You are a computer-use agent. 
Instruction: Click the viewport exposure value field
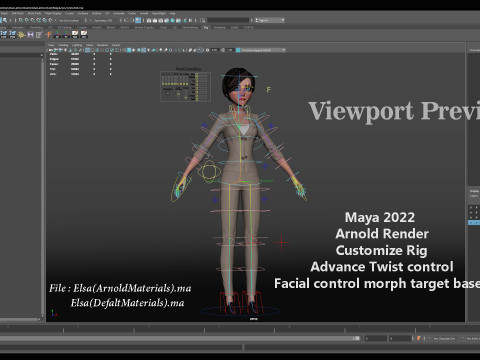click(215, 50)
